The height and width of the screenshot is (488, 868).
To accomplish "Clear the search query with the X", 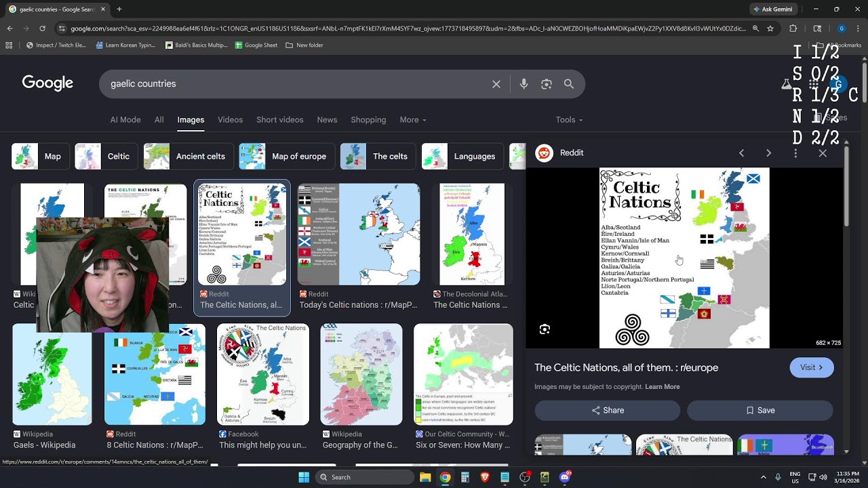I will 496,84.
